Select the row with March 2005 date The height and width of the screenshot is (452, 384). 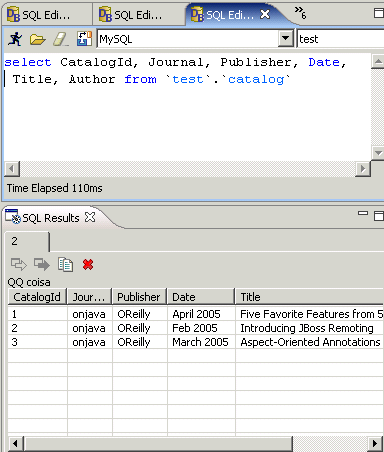pos(195,342)
